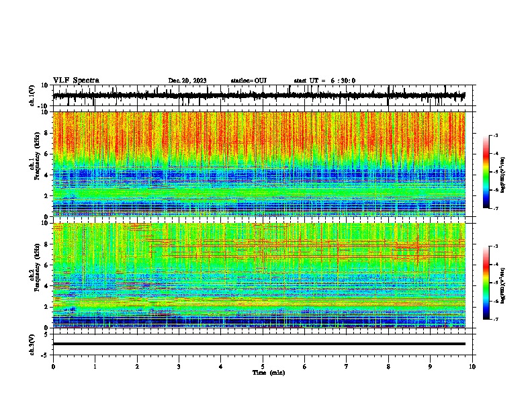This screenshot has height=411, width=532.
Task: Select the "Dec. 20, 2023" date text
Action: point(187,81)
